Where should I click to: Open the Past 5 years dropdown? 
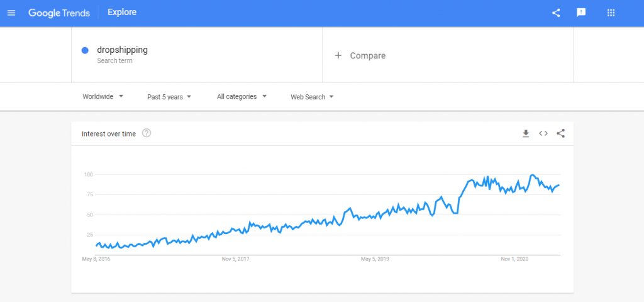(x=169, y=97)
